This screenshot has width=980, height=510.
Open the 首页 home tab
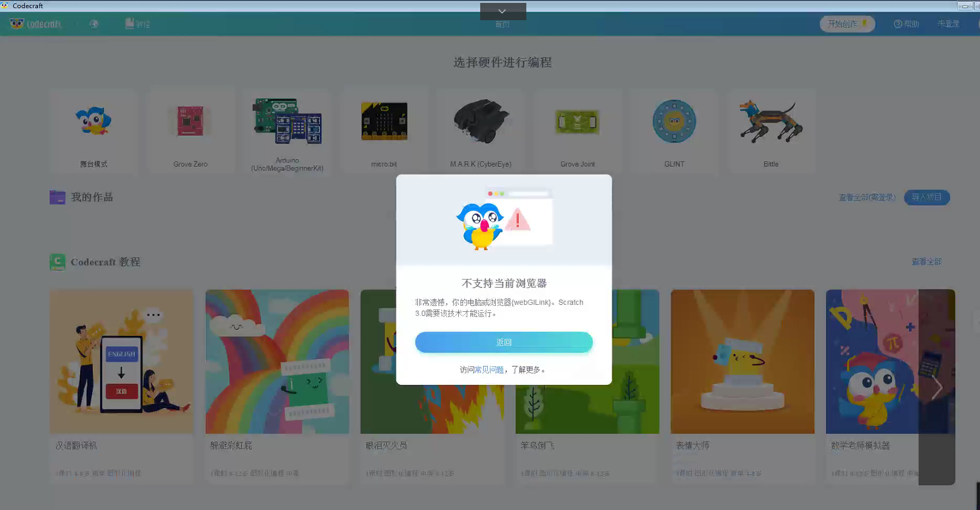[x=503, y=24]
